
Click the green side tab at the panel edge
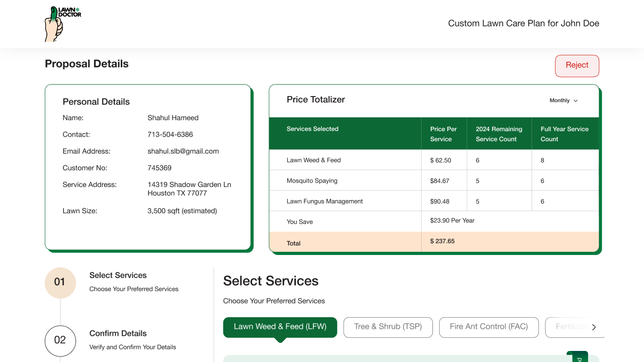coord(577,356)
